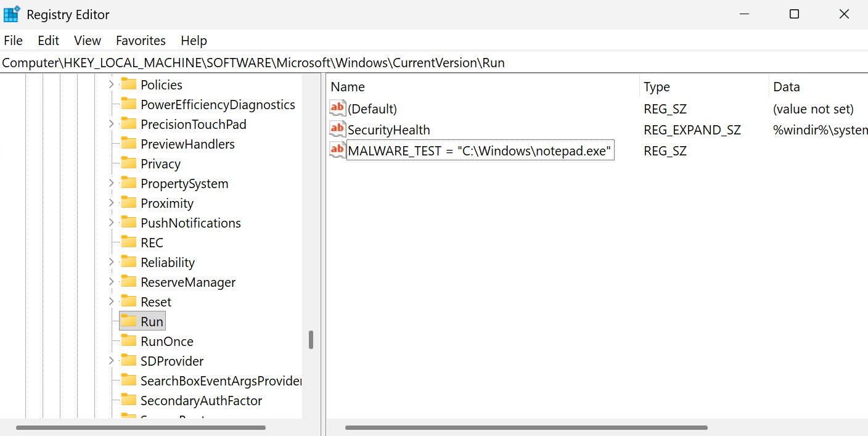The image size is (868, 436).
Task: Click the values pane horizontal scrollbar thumb
Action: (x=526, y=427)
